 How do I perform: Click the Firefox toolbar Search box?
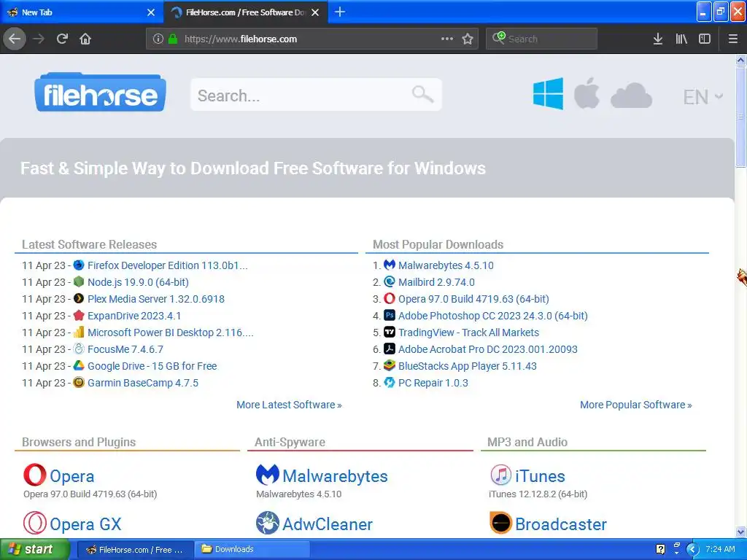[541, 39]
